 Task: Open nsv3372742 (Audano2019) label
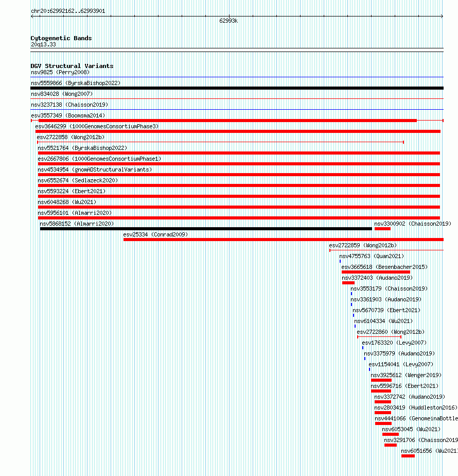click(410, 397)
